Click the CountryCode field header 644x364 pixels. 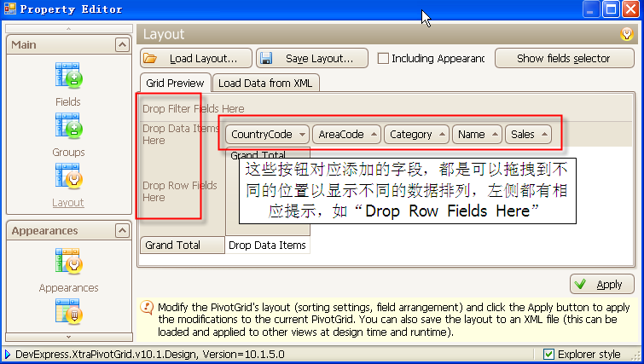click(267, 134)
